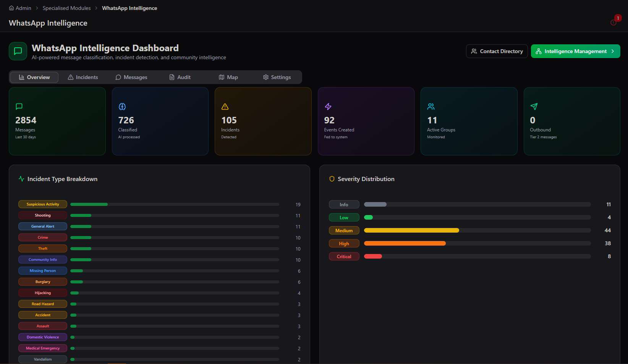This screenshot has height=364, width=628.
Task: Click the 92 Events Created card
Action: [366, 121]
